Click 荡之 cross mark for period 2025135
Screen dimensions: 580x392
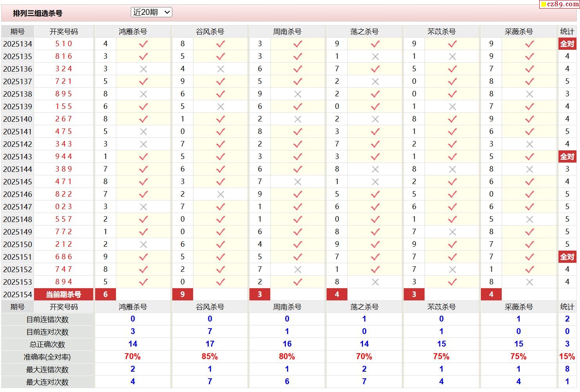[375, 56]
